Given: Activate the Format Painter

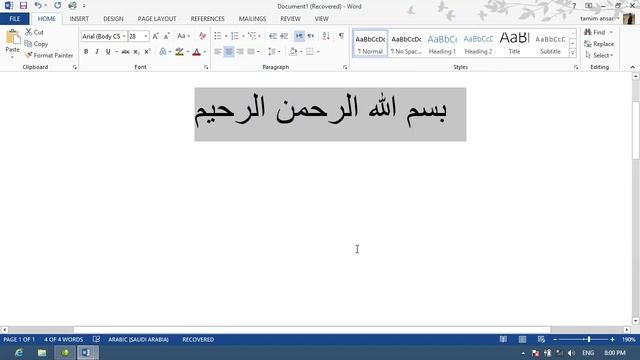Looking at the screenshot, I should [x=49, y=55].
